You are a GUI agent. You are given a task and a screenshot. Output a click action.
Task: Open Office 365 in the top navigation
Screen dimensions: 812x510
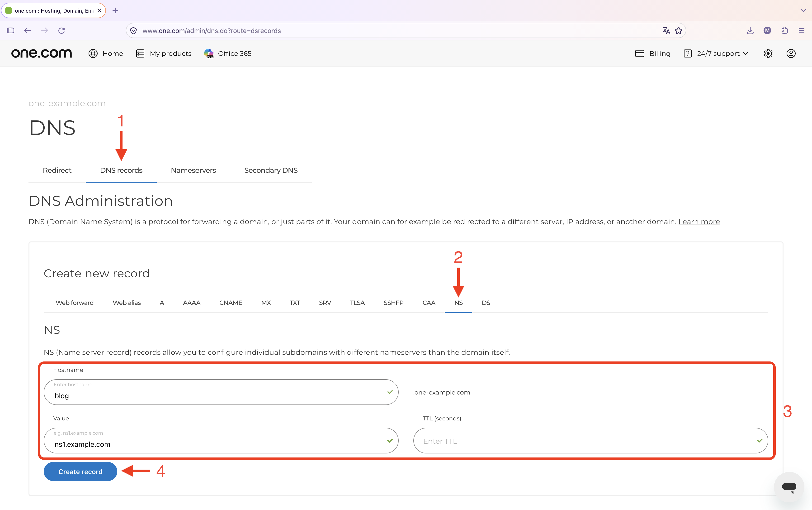point(228,53)
